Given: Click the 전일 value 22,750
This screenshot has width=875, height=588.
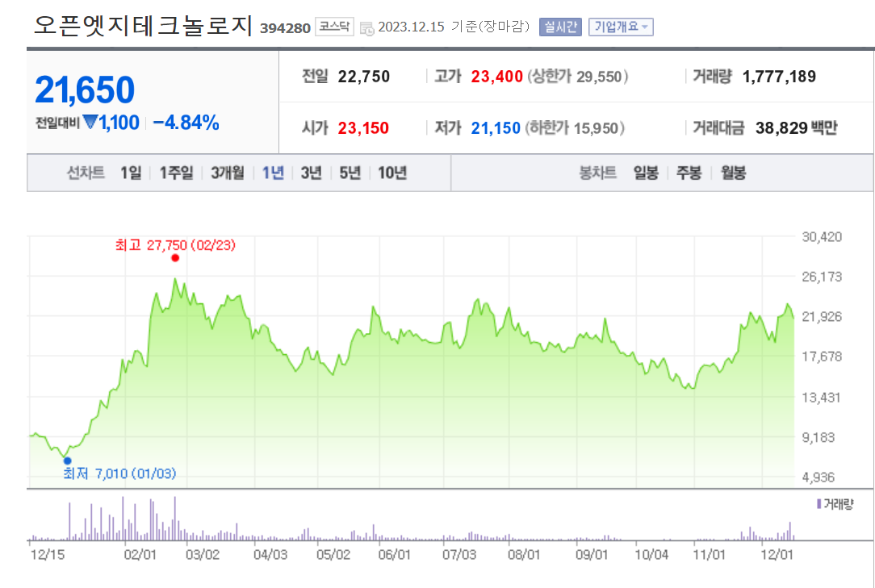Looking at the screenshot, I should tap(364, 77).
